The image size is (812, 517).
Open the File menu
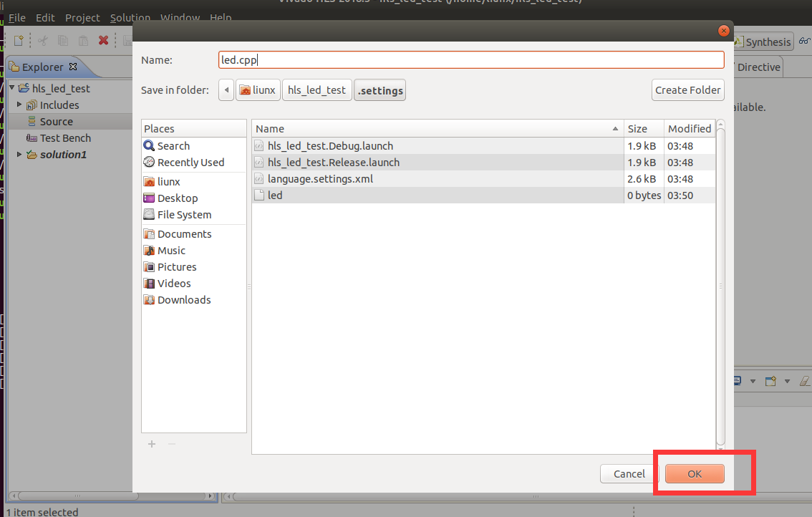click(x=16, y=18)
